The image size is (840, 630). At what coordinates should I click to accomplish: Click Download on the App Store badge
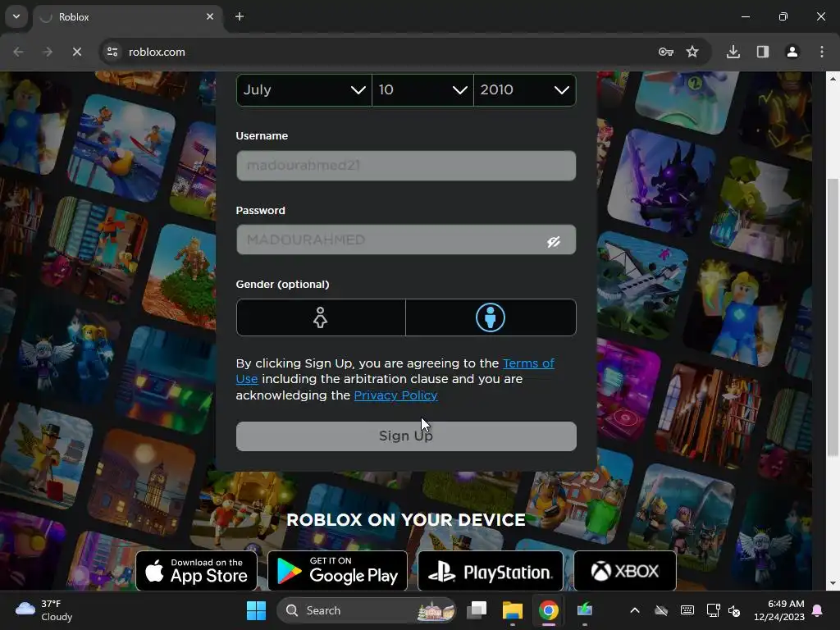click(197, 571)
